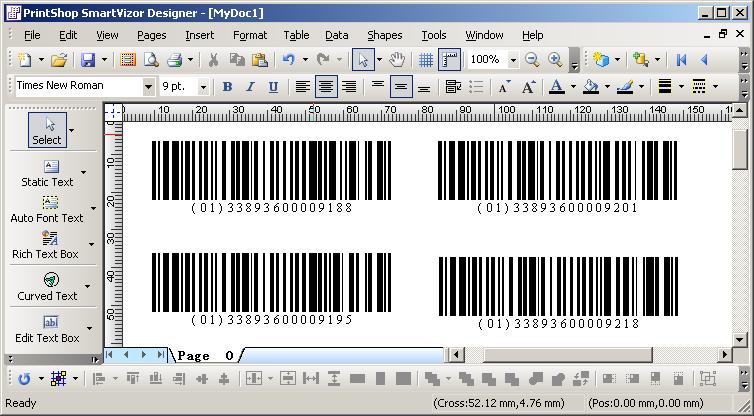The width and height of the screenshot is (754, 416).
Task: Go to last page navigation button
Action: [161, 355]
